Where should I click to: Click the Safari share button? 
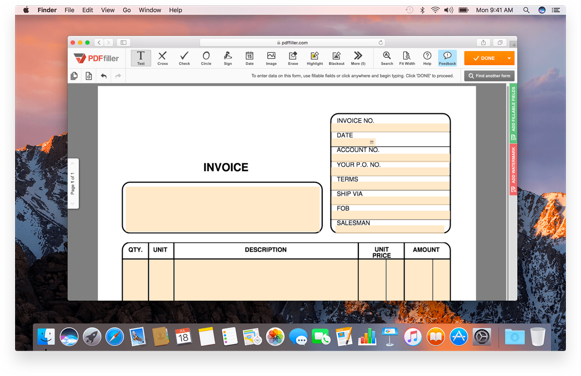tap(483, 43)
